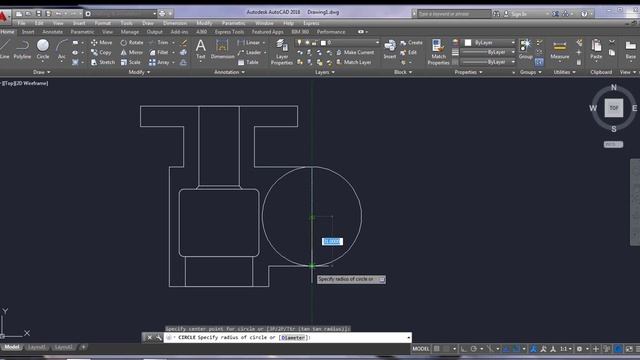Select the Circle tool in ribbon

tap(43, 49)
